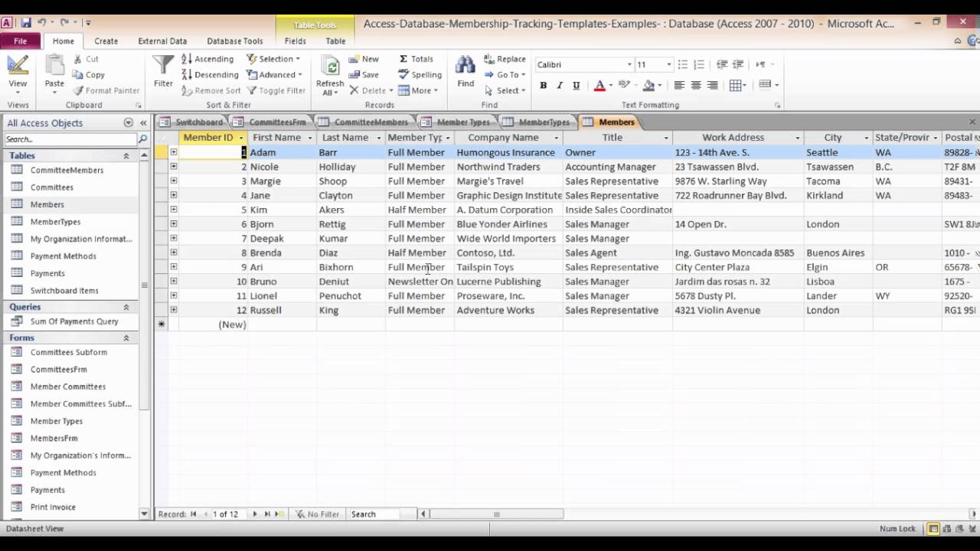Viewport: 980px width, 551px height.
Task: Open the Fields tab under Table Tools
Action: pyautogui.click(x=296, y=41)
